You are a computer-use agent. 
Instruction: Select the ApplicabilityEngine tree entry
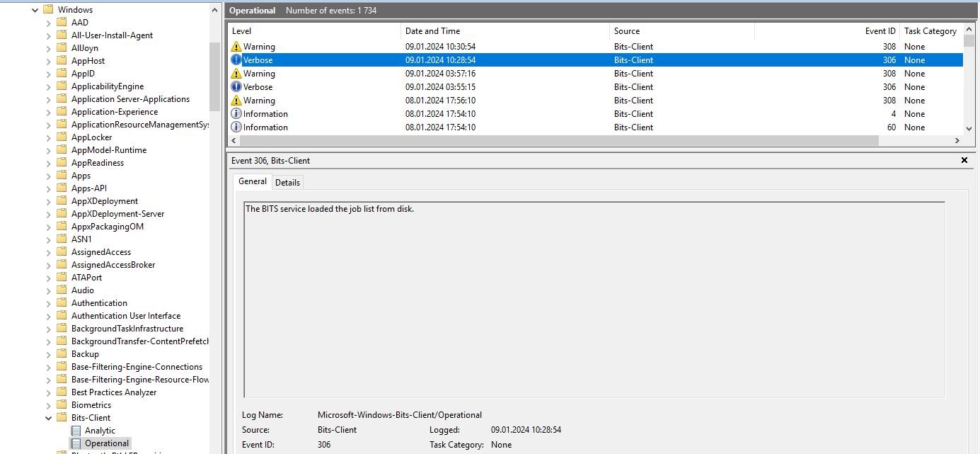(x=108, y=86)
